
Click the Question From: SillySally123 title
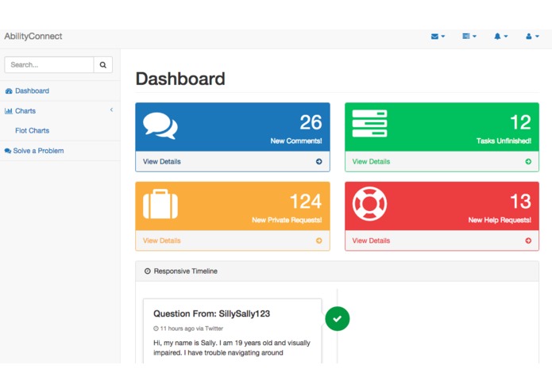pyautogui.click(x=211, y=313)
